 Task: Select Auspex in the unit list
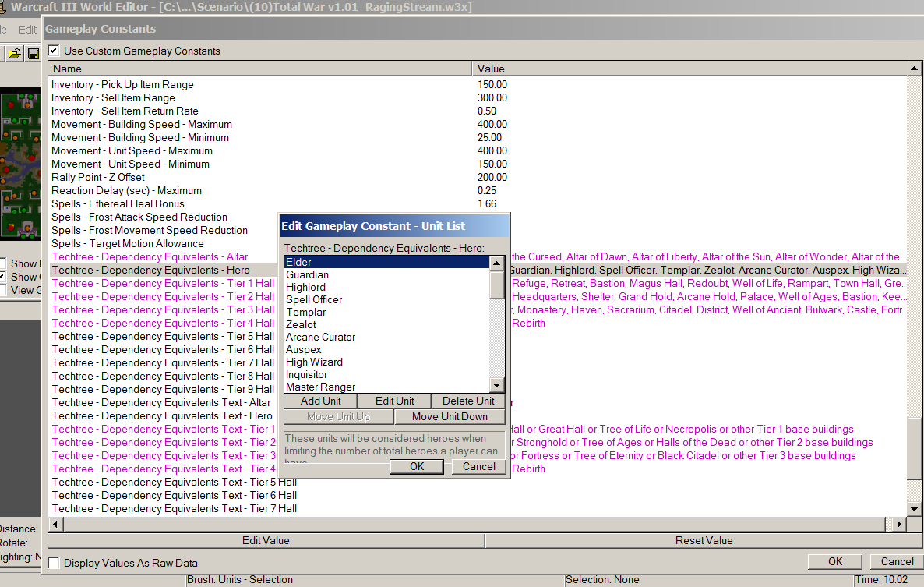[x=386, y=349]
